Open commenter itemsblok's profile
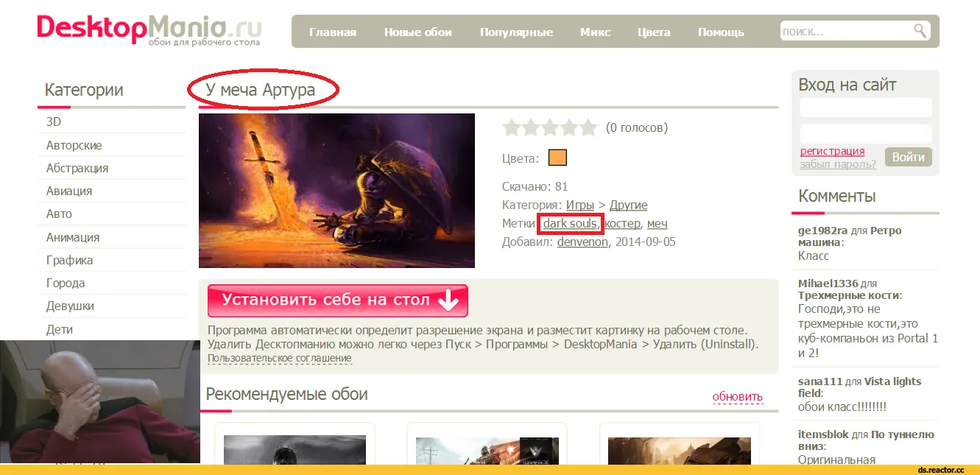 click(x=823, y=434)
